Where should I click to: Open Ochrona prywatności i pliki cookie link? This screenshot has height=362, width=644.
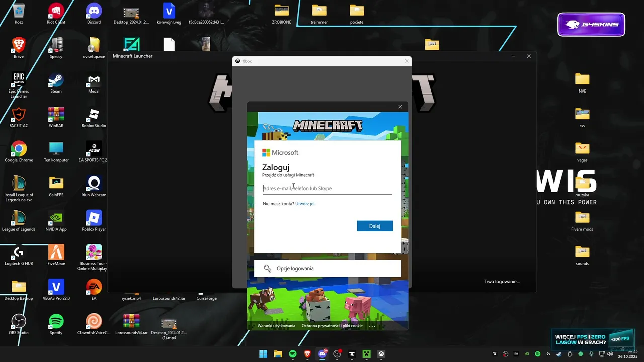click(332, 326)
